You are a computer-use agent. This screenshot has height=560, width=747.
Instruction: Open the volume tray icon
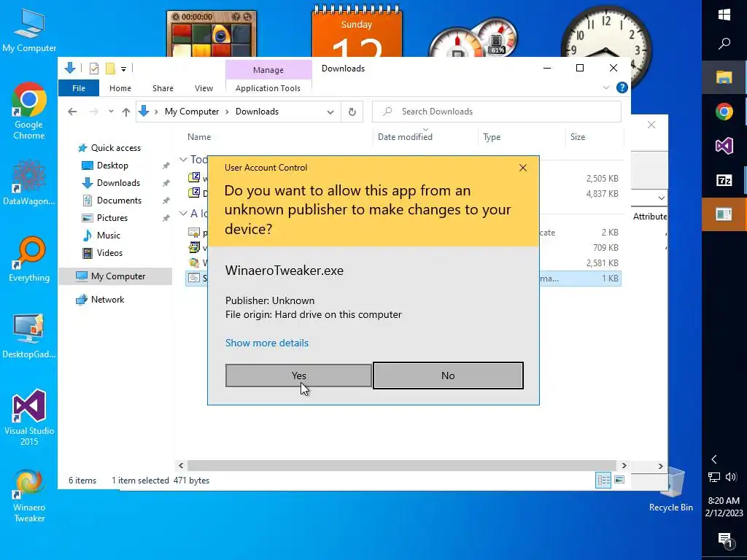click(x=731, y=477)
